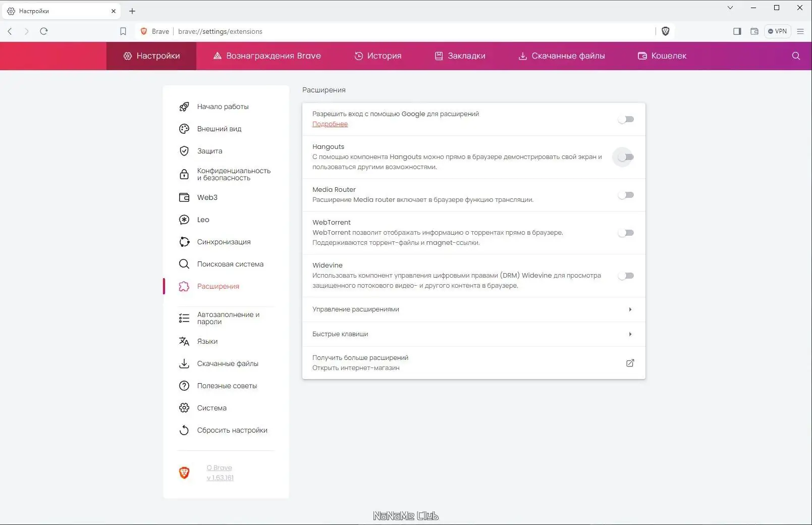Select the Web3 settings section icon
Image resolution: width=812 pixels, height=525 pixels.
(x=184, y=197)
